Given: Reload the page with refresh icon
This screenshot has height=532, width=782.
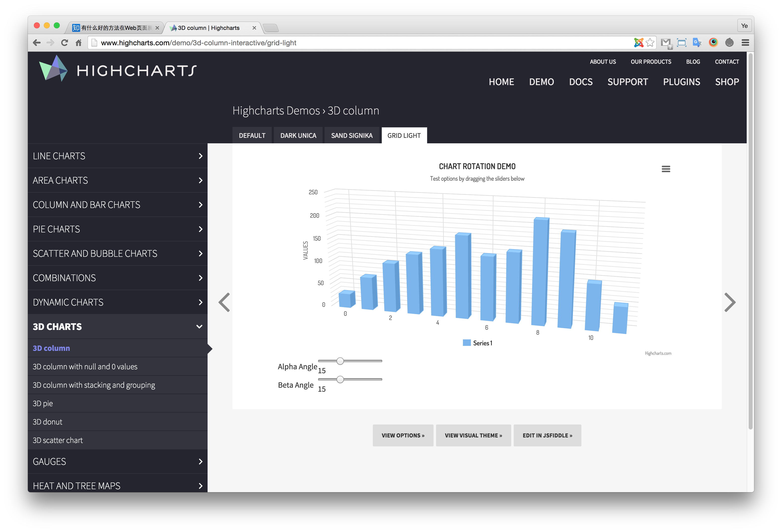Looking at the screenshot, I should (65, 43).
